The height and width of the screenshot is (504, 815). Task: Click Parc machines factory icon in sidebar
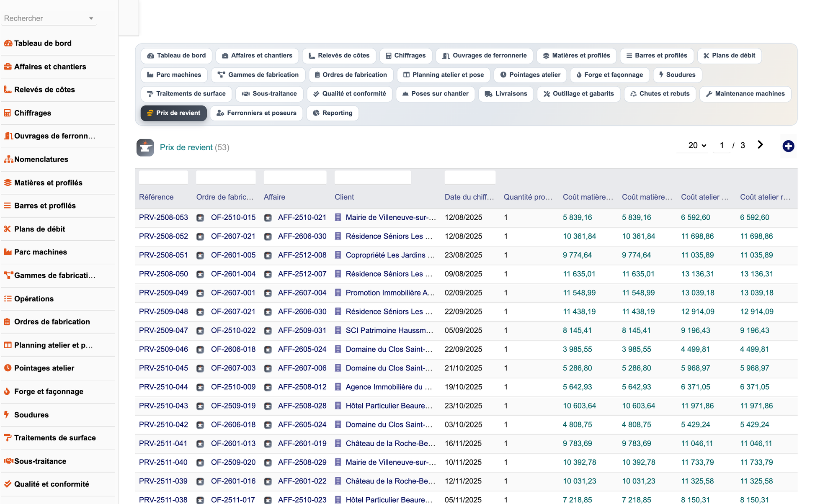click(8, 252)
